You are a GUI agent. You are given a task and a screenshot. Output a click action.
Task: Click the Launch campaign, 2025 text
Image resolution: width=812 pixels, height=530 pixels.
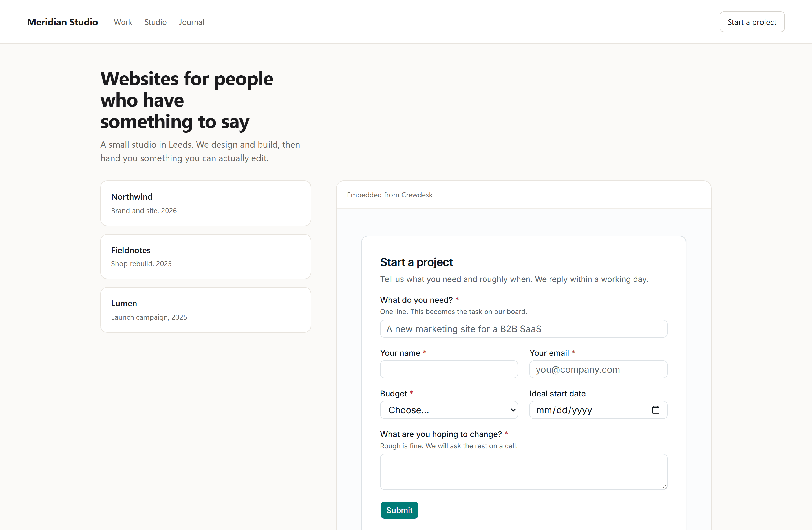click(149, 317)
